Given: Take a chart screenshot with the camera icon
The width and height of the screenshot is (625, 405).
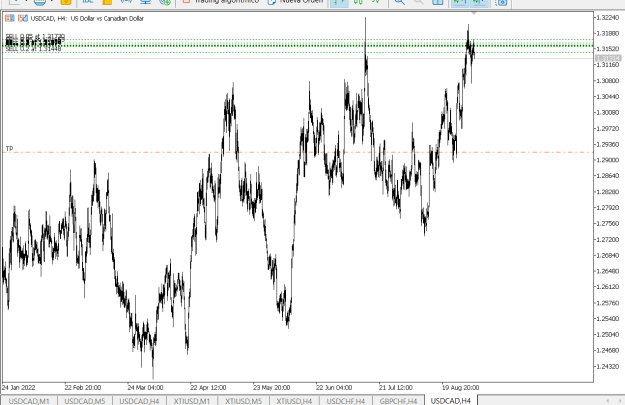Looking at the screenshot, I should coord(501,2).
